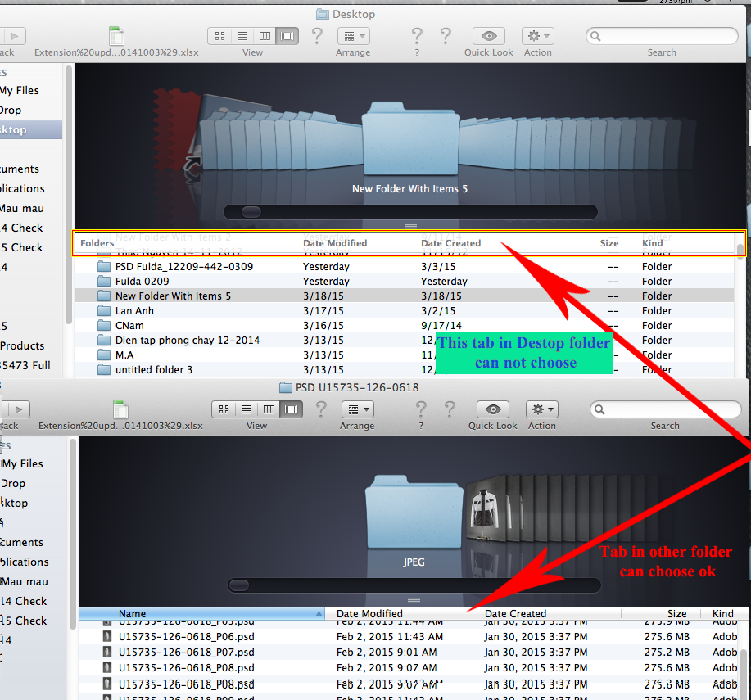Sort Desktop list by Kind column
The height and width of the screenshot is (700, 751).
point(653,243)
